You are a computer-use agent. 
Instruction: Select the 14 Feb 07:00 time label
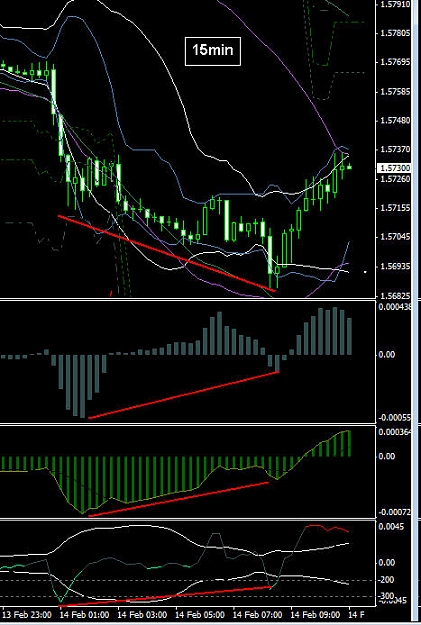[258, 614]
